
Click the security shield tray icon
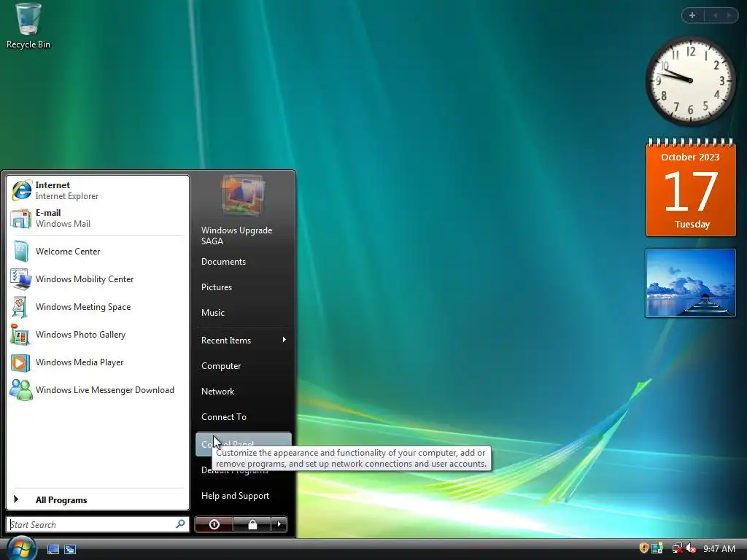(643, 548)
